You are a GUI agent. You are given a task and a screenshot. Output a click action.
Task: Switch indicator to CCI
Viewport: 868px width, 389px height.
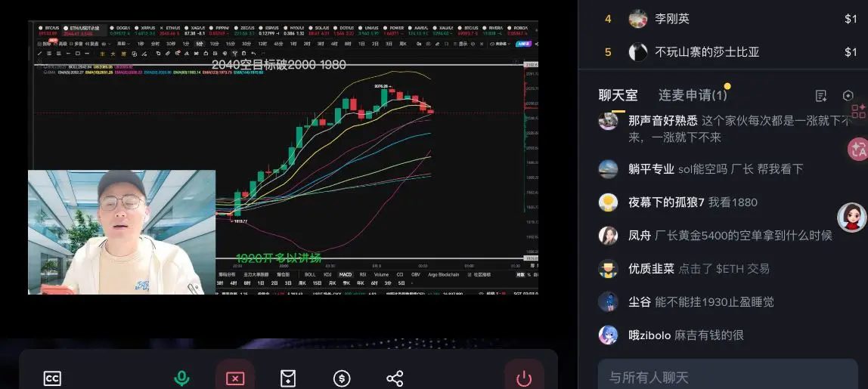click(400, 274)
